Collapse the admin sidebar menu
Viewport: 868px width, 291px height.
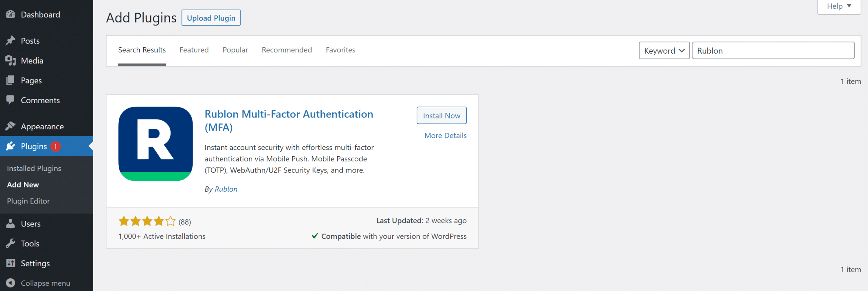point(38,283)
